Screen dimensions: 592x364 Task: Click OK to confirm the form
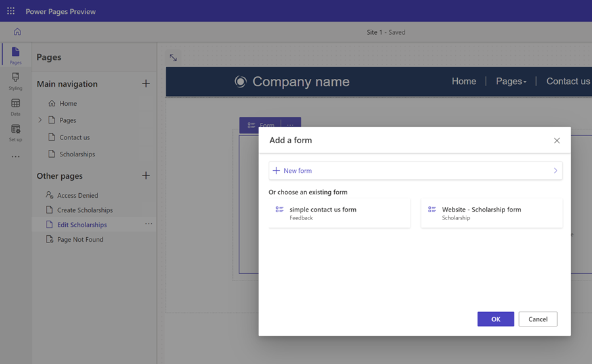coord(495,319)
